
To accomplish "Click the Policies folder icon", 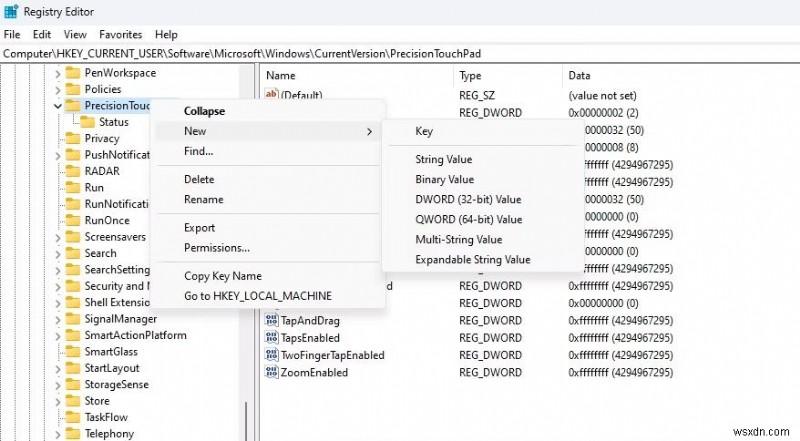I will (x=73, y=89).
